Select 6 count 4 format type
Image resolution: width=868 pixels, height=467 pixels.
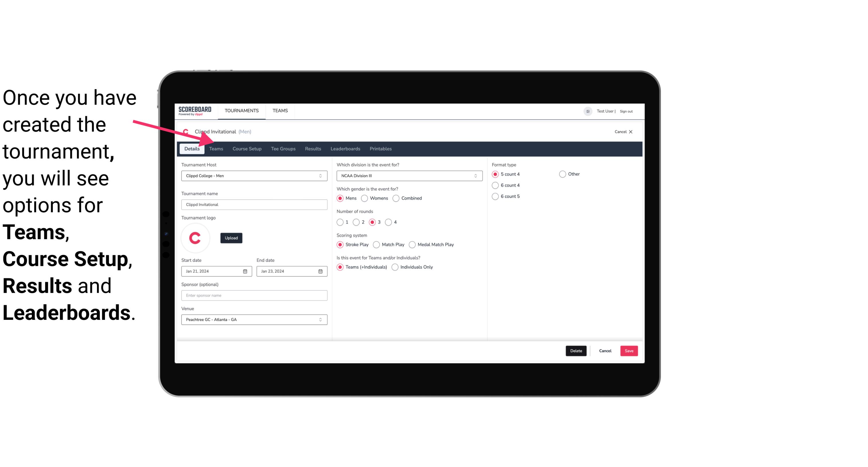495,185
